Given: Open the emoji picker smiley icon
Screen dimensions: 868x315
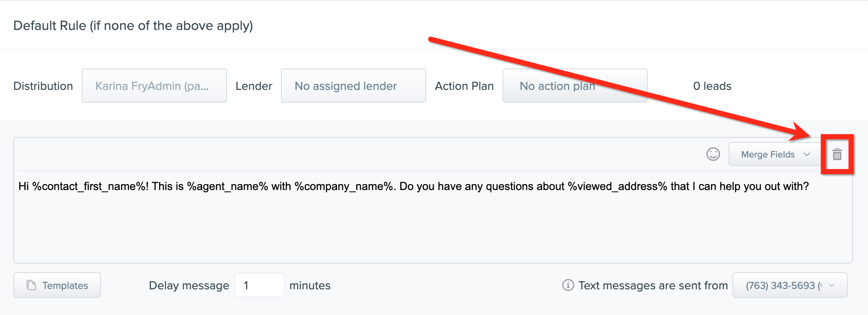Looking at the screenshot, I should click(x=713, y=154).
